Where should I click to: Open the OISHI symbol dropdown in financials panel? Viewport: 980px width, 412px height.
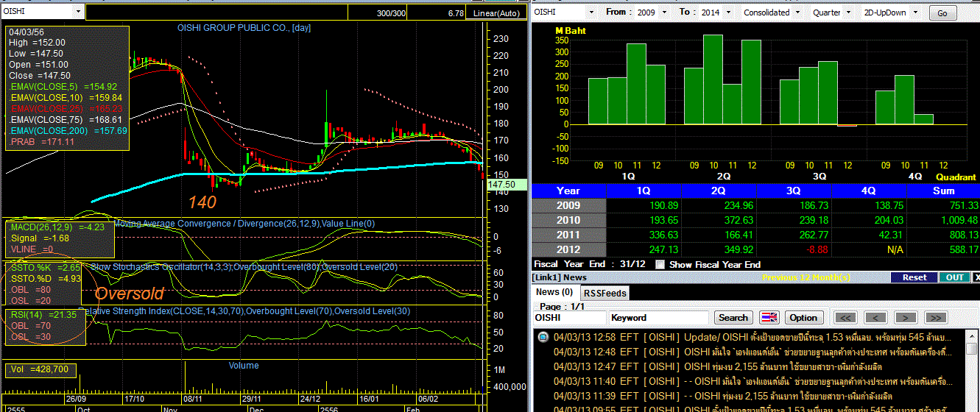[x=590, y=13]
